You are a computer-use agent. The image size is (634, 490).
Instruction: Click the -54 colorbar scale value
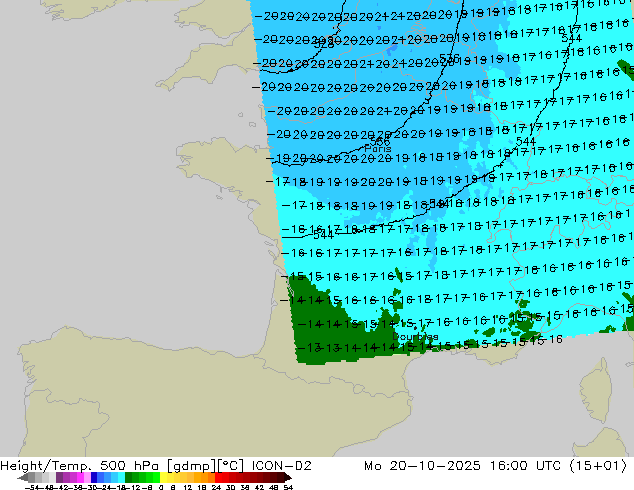pyautogui.click(x=32, y=487)
